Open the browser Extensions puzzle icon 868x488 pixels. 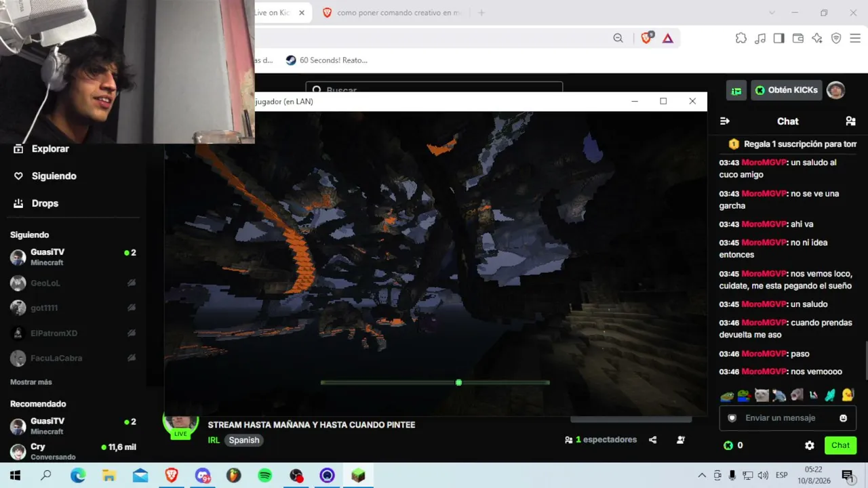point(741,38)
